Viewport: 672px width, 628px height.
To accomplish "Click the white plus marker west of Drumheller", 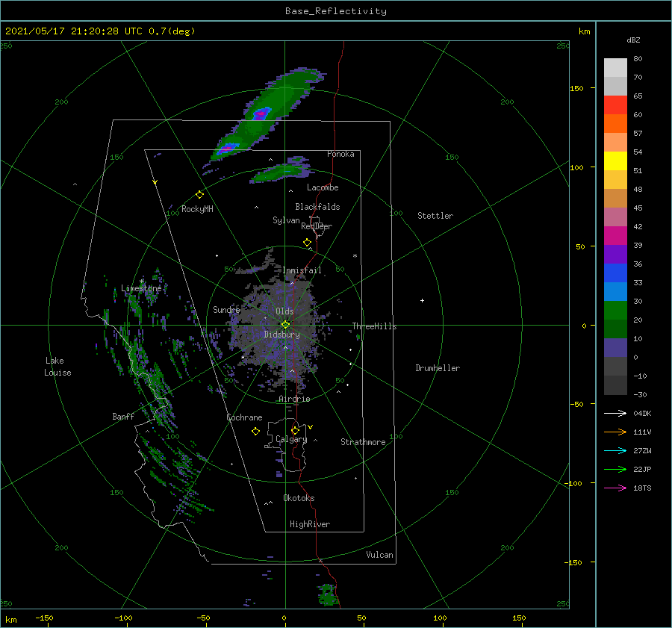I will click(x=422, y=300).
